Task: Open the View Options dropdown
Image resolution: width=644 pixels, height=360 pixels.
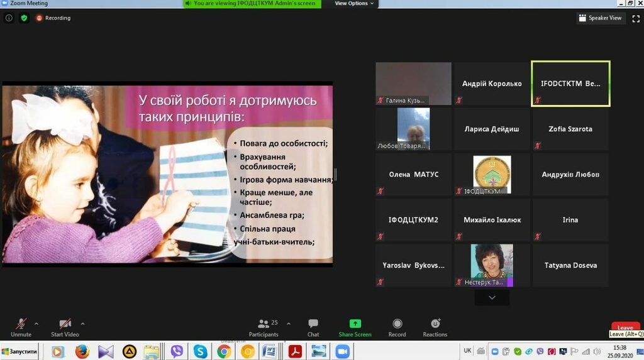Action: (354, 4)
